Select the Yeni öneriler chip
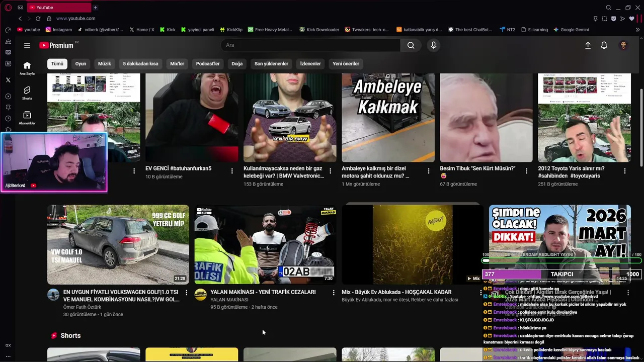The image size is (644, 362). [346, 64]
